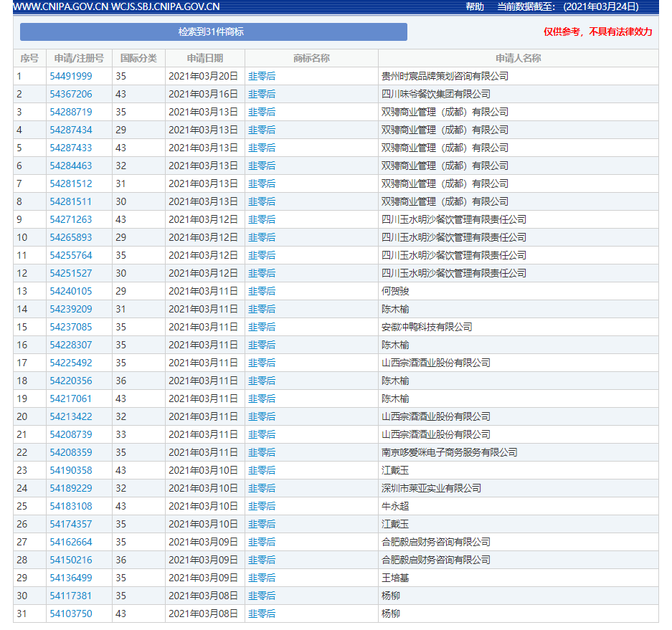Open registration number 54189229
The height and width of the screenshot is (630, 672).
tap(71, 489)
